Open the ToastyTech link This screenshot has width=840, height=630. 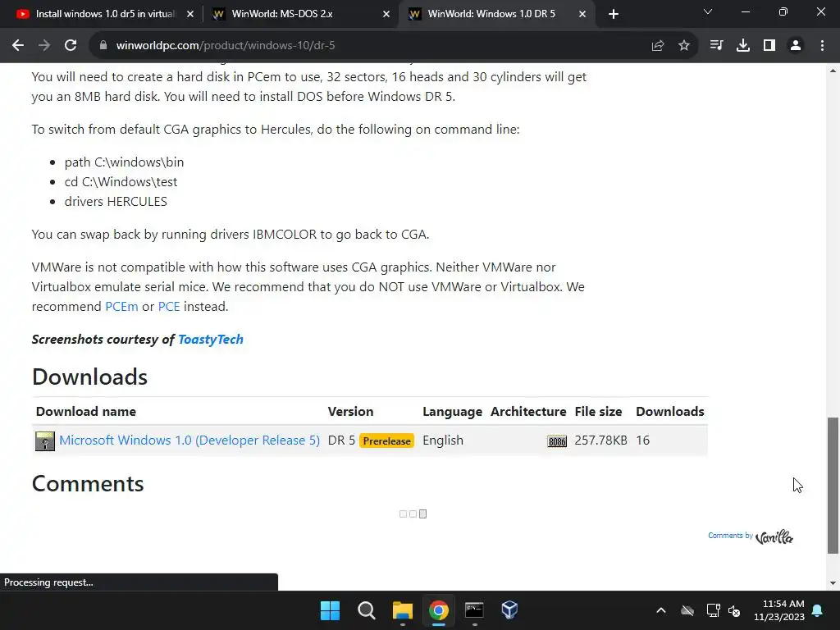(211, 339)
